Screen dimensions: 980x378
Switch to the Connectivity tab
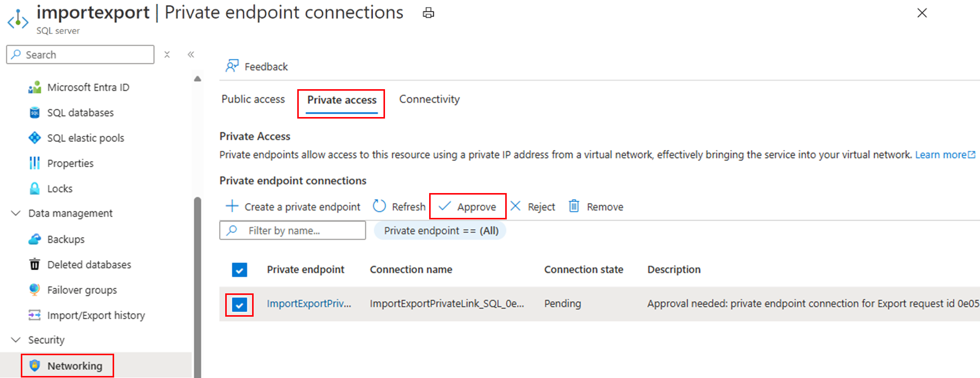click(429, 99)
